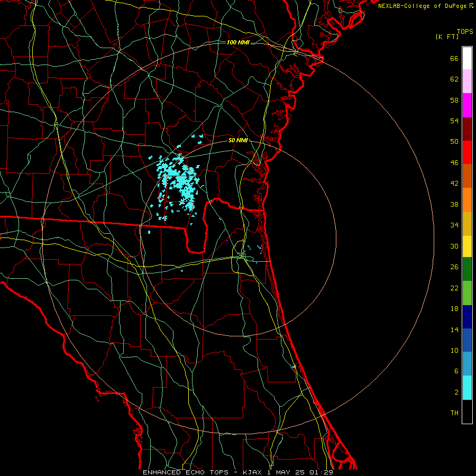
Task: Click the legend value "10"
Action: 454,351
